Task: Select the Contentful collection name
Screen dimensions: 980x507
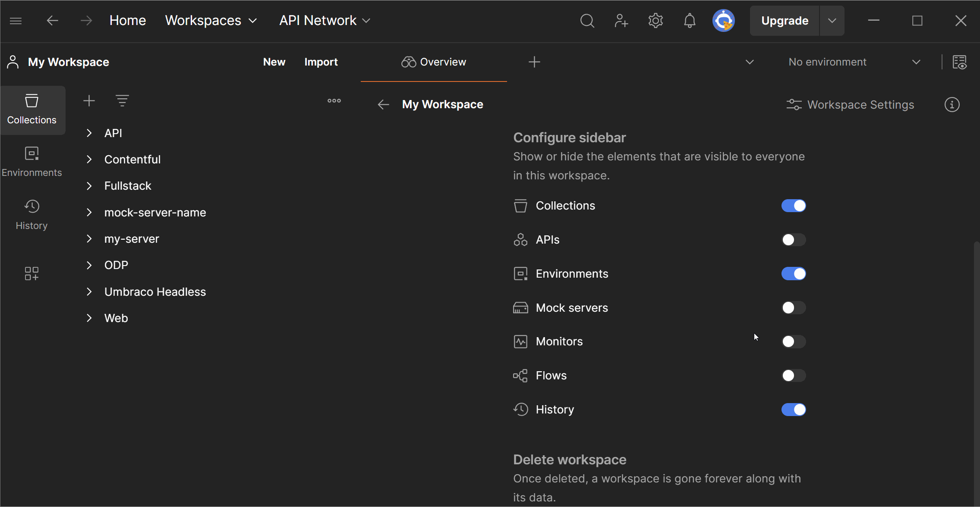Action: 132,160
